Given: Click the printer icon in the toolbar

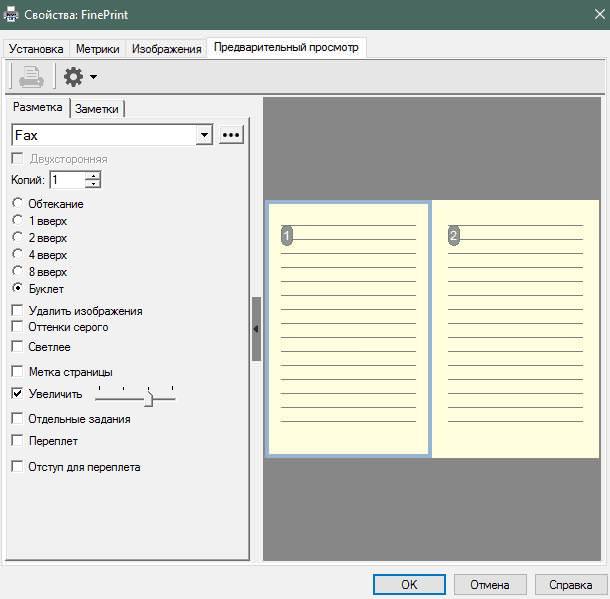Looking at the screenshot, I should tap(32, 76).
